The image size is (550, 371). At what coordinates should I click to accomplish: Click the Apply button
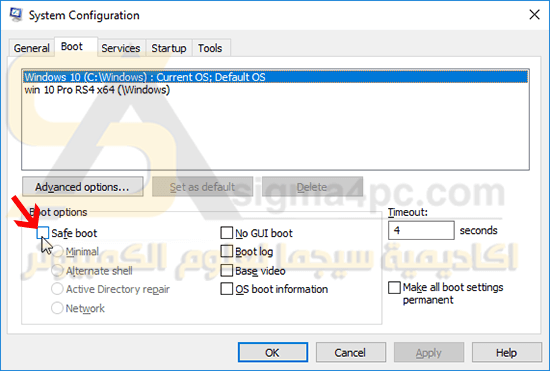[x=429, y=352]
